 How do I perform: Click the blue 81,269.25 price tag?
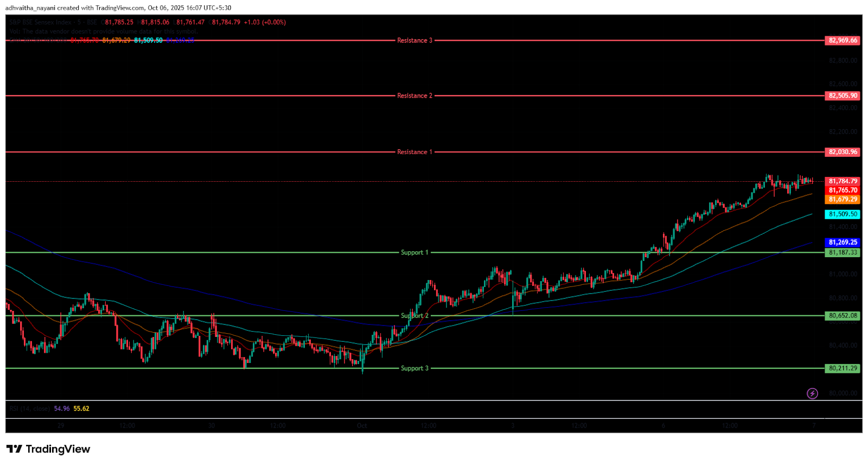coord(843,243)
